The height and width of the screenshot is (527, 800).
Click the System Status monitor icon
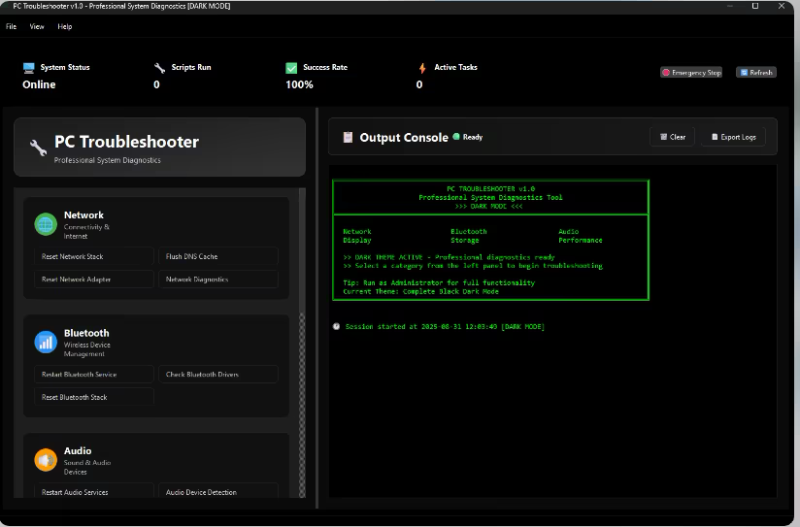click(x=29, y=68)
